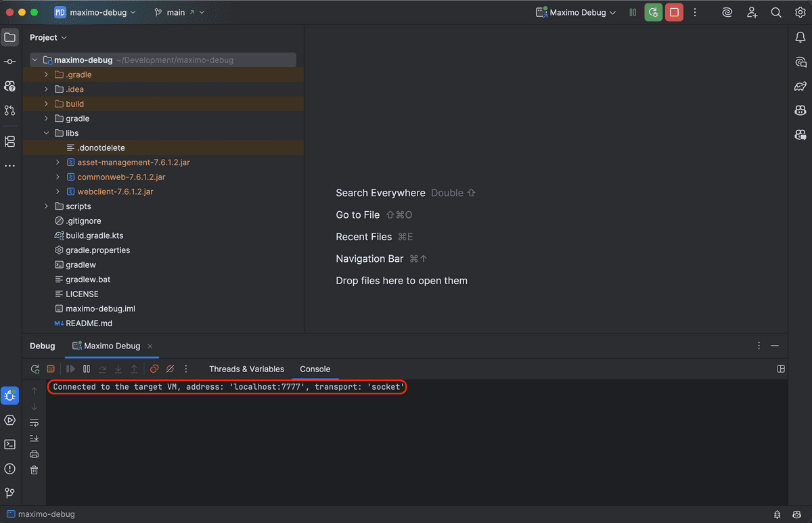Click the Step Out icon
This screenshot has height=523, width=812.
pos(133,369)
